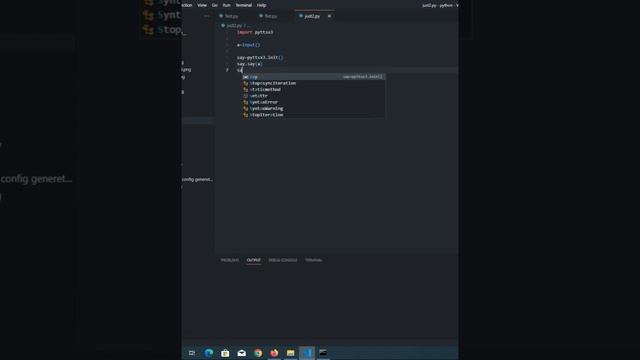Click the 'say=pyttsx3.init()' code line
The image size is (640, 360).
[260, 58]
